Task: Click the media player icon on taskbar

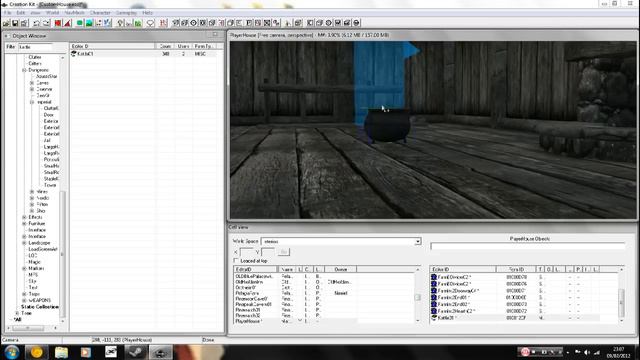Action: [x=86, y=352]
